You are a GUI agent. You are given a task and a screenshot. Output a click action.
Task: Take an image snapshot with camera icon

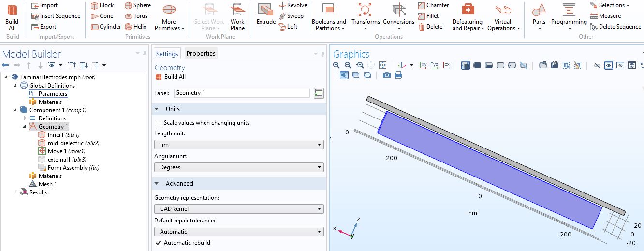[386, 75]
